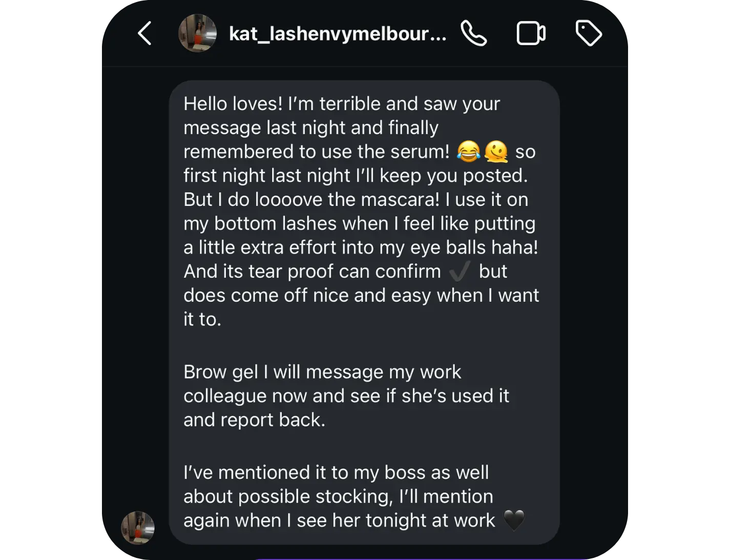Click the laughing-crying emoji in the message
The image size is (730, 560).
click(x=468, y=152)
